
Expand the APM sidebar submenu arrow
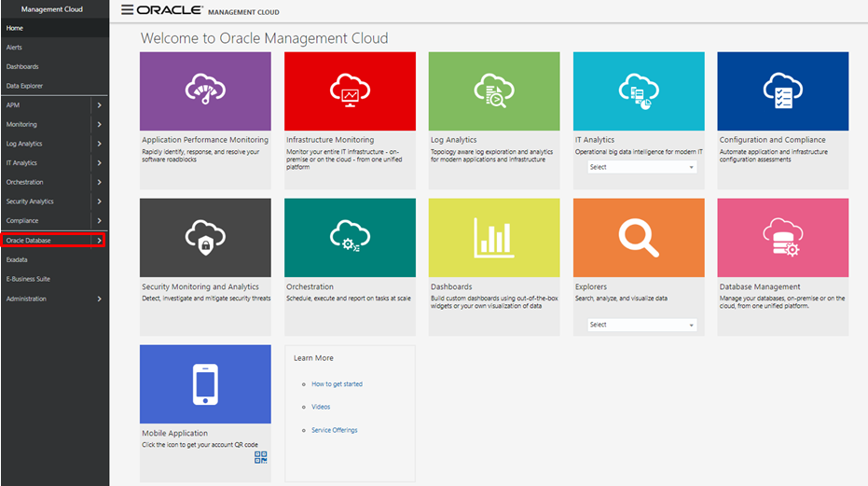[x=99, y=105]
